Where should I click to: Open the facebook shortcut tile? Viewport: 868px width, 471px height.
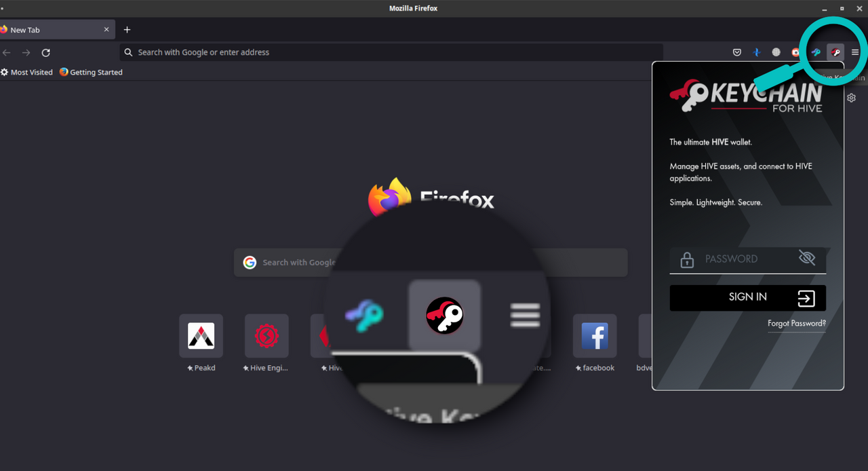595,336
